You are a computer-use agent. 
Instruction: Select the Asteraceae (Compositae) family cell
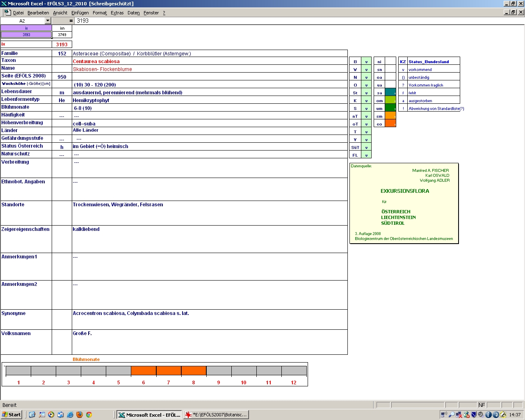210,53
